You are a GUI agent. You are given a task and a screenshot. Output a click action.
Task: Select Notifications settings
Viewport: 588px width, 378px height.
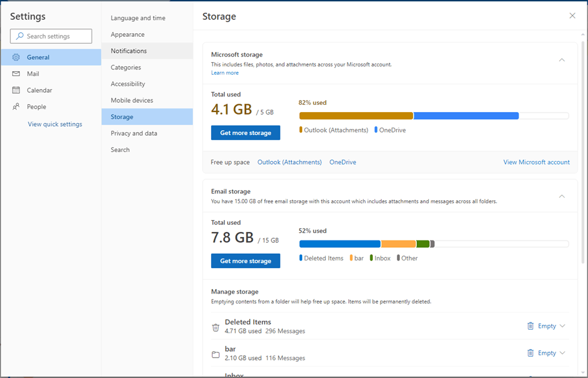tap(147, 51)
